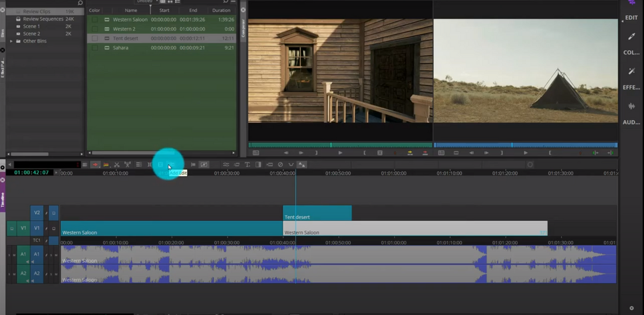Switch to the EDIT workspace

click(x=631, y=18)
